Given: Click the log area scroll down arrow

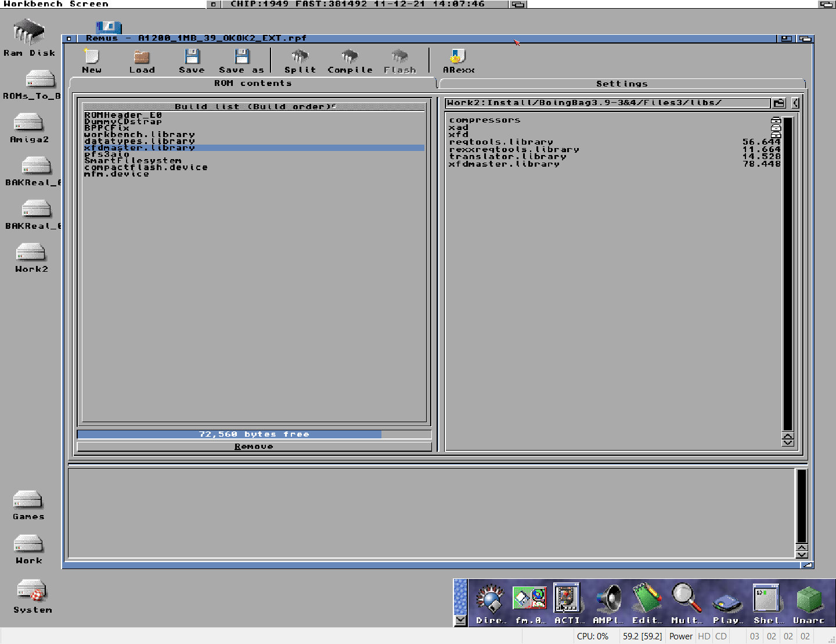Looking at the screenshot, I should [x=801, y=555].
